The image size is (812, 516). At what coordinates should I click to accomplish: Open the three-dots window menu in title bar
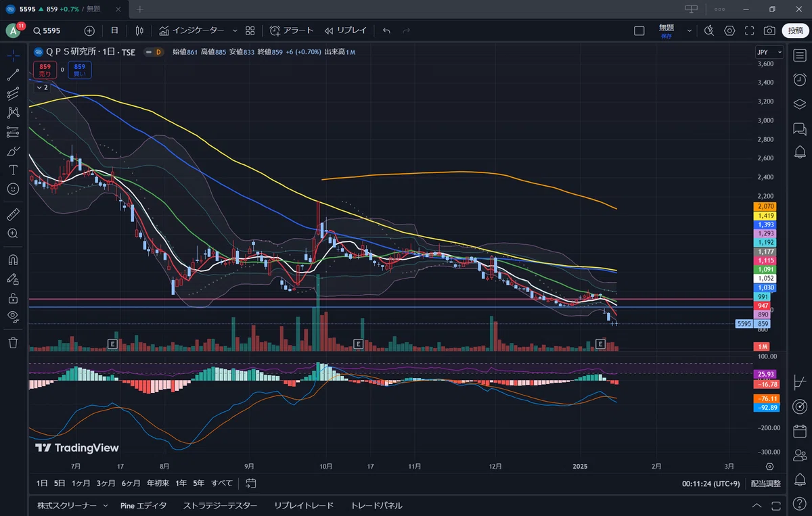coord(721,9)
